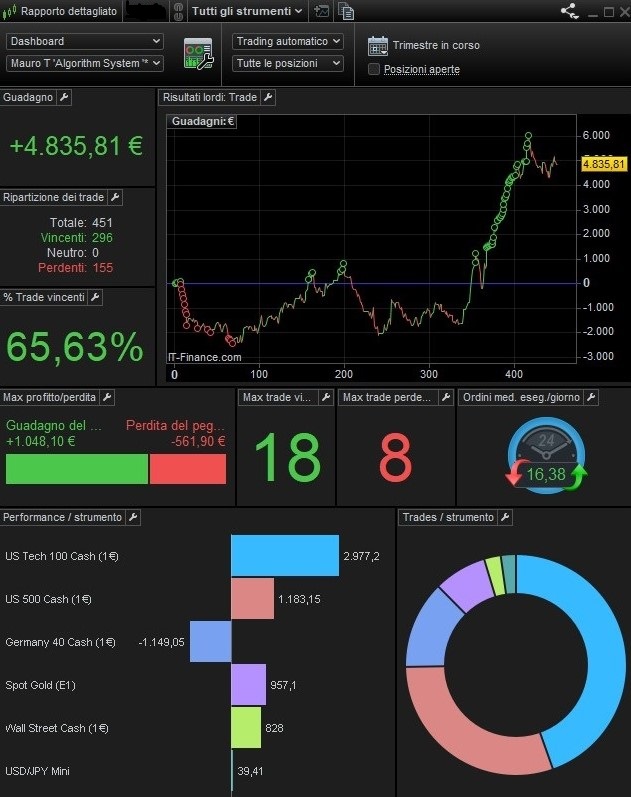Toggle the Posizioni aperte checkbox
Screen dimensions: 631x797
pos(374,69)
